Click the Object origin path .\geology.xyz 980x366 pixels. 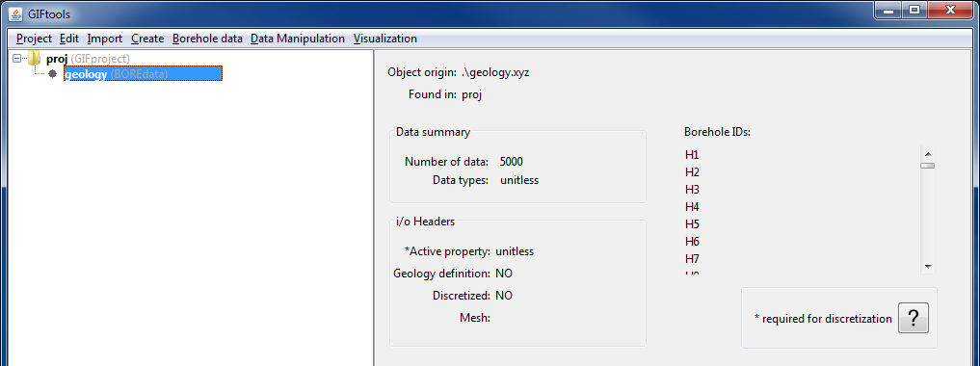pos(495,72)
